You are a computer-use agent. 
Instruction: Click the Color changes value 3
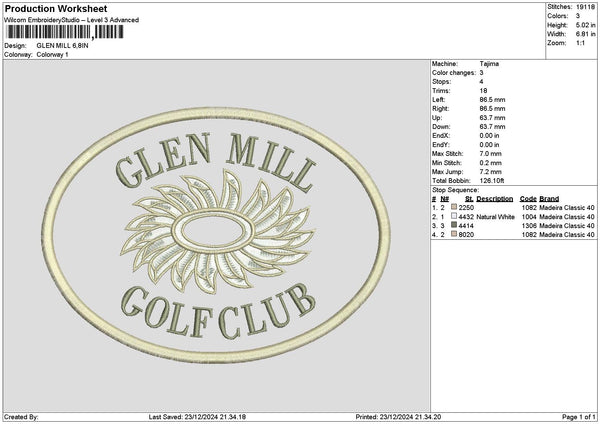click(x=481, y=73)
